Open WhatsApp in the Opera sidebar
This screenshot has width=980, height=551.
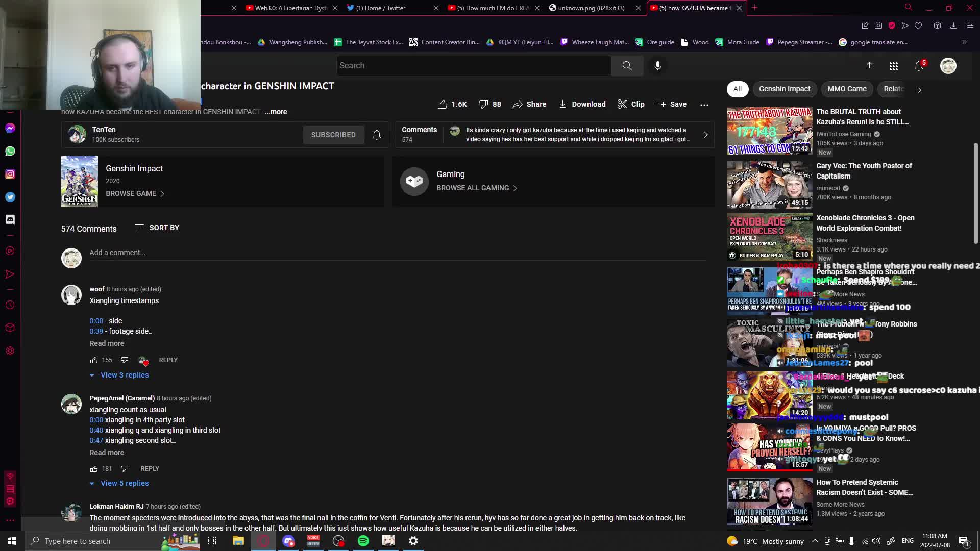point(10,151)
